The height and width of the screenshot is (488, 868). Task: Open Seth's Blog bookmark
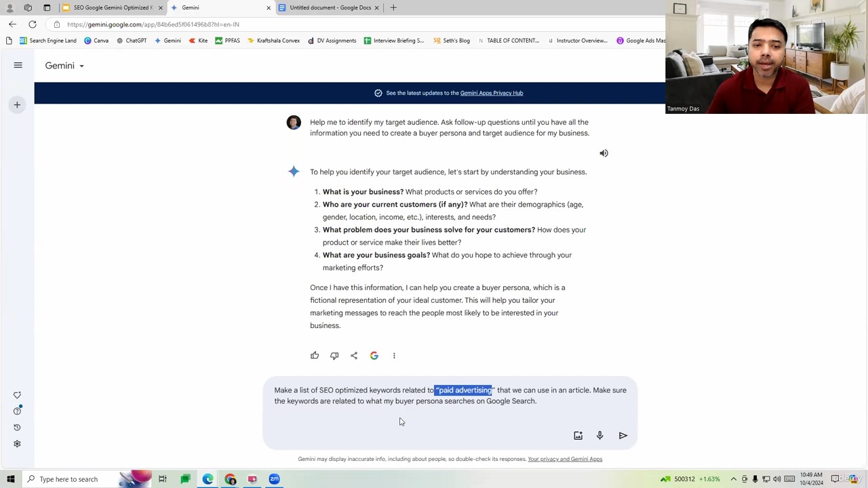click(x=452, y=41)
